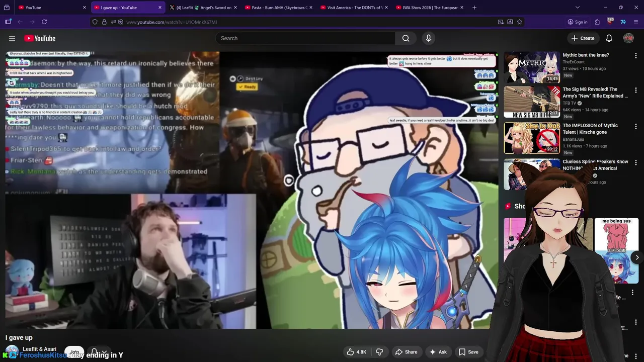Go forward with the browser forward arrow
The image size is (644, 362).
pyautogui.click(x=32, y=22)
